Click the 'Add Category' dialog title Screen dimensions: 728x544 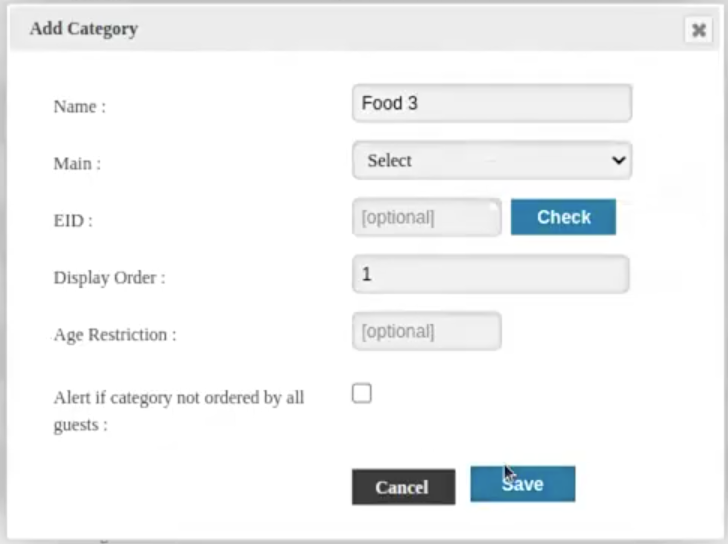84,29
